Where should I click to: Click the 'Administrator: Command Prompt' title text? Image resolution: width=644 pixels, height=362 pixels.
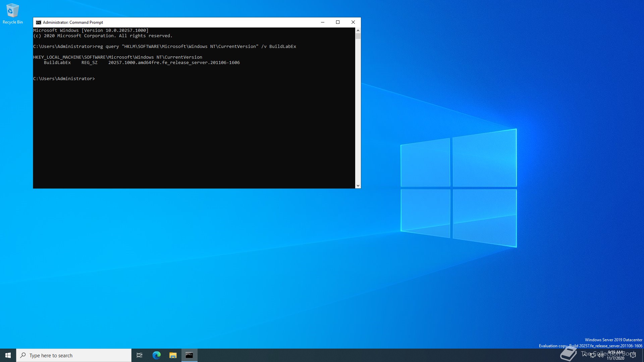[x=73, y=22]
